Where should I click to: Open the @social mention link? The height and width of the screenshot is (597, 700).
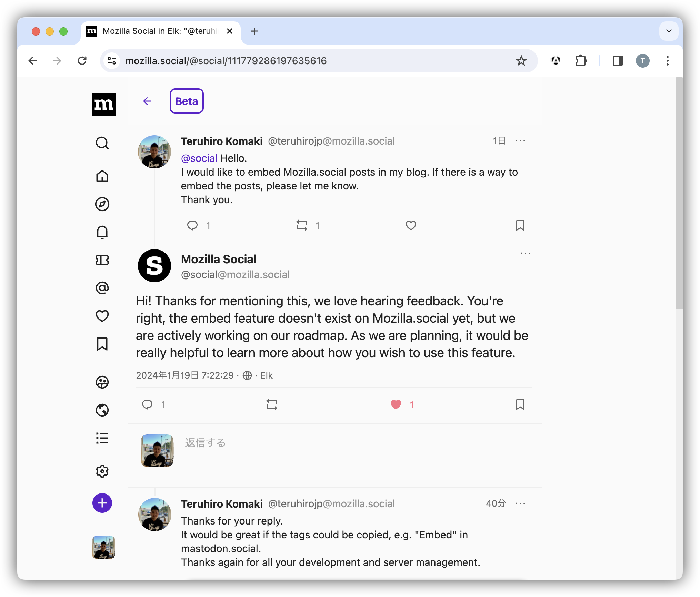[199, 158]
